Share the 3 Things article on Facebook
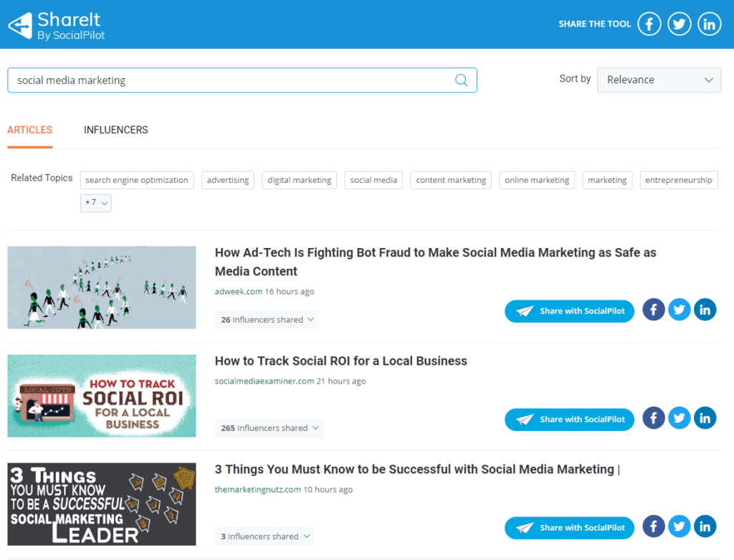Viewport: 734px width, 560px height. coord(654,526)
